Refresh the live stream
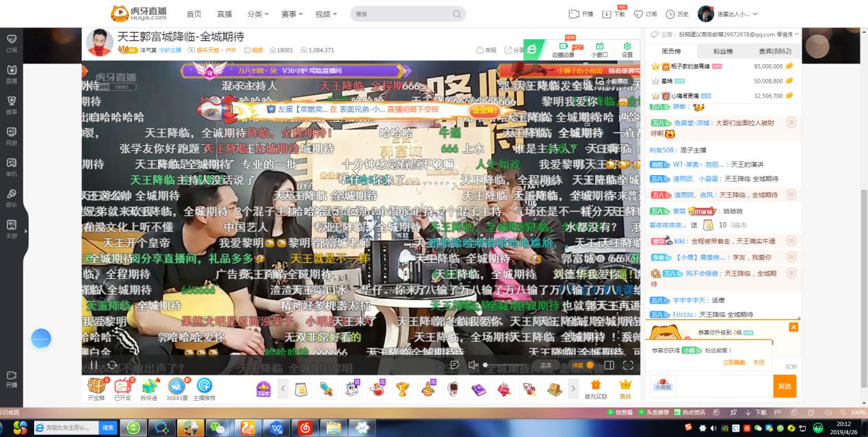Image resolution: width=868 pixels, height=437 pixels. click(x=112, y=365)
